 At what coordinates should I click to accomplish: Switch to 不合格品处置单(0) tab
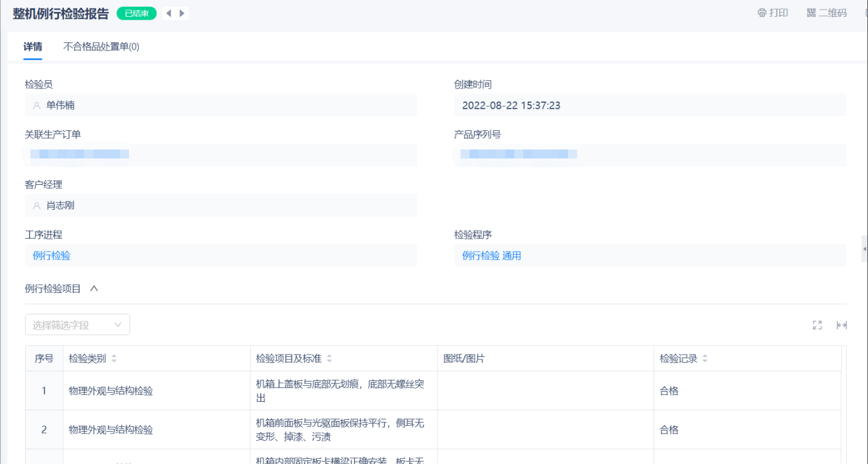click(x=101, y=47)
